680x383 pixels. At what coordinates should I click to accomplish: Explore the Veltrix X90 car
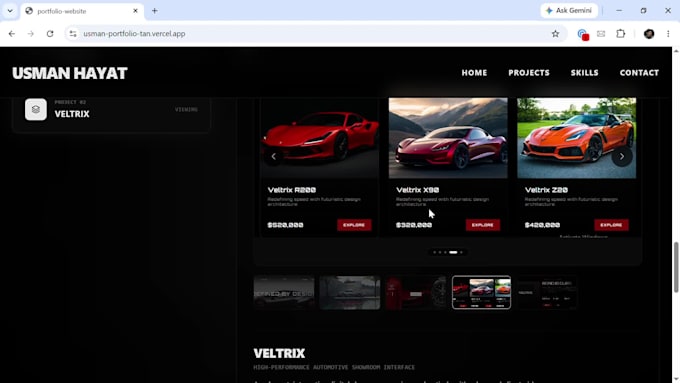(x=483, y=225)
